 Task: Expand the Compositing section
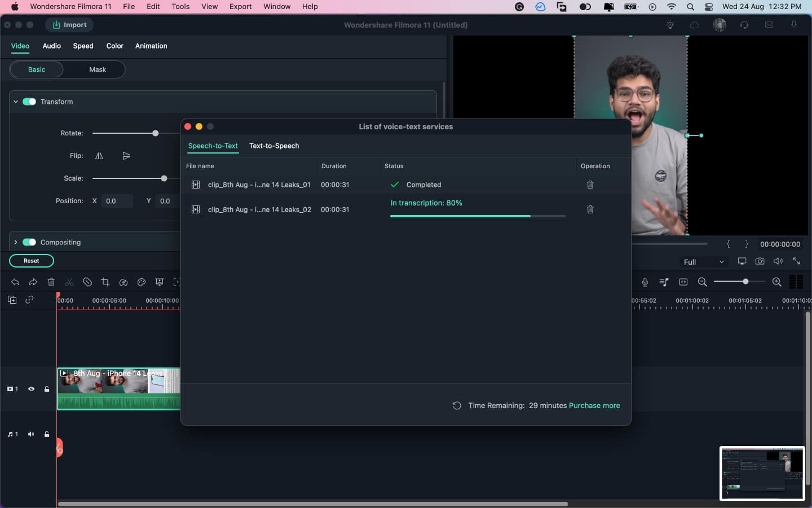tap(16, 242)
